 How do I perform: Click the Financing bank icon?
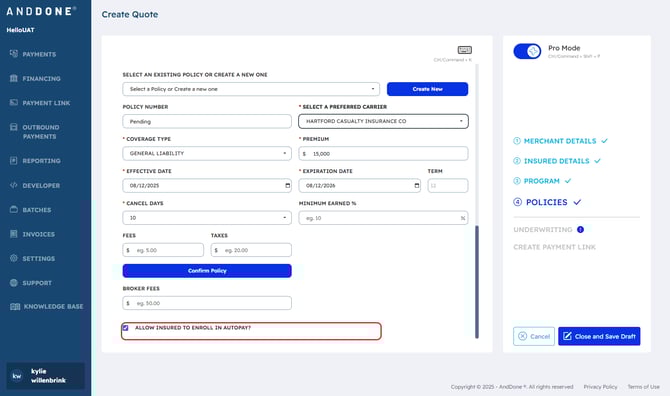tap(14, 78)
